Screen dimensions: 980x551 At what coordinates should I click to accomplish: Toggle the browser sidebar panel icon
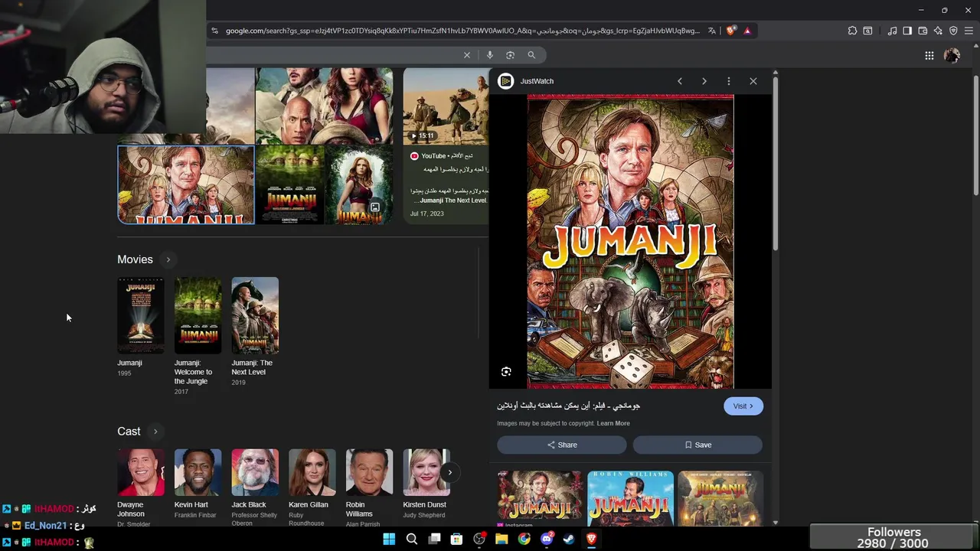(907, 31)
